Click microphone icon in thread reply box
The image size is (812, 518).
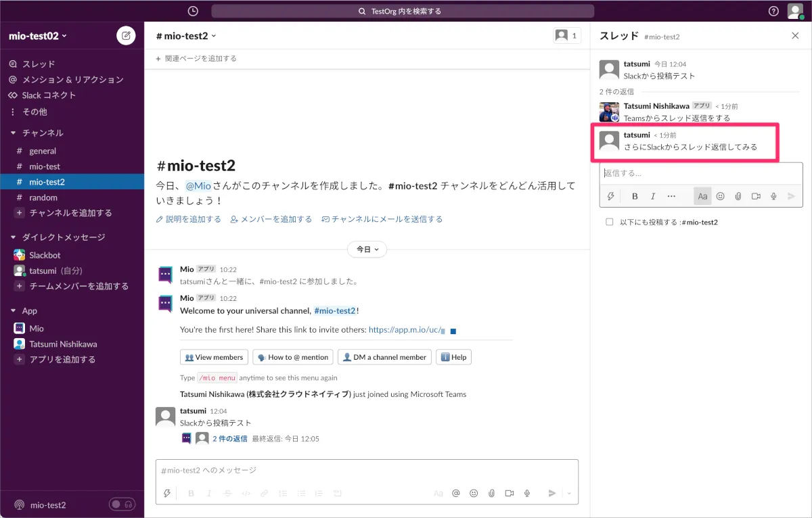(773, 196)
